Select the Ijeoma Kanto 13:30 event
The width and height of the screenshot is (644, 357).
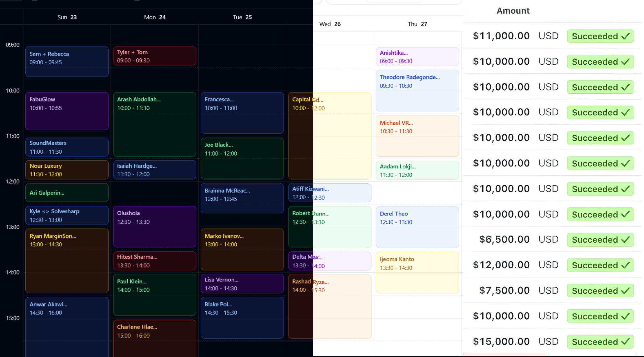click(x=417, y=272)
